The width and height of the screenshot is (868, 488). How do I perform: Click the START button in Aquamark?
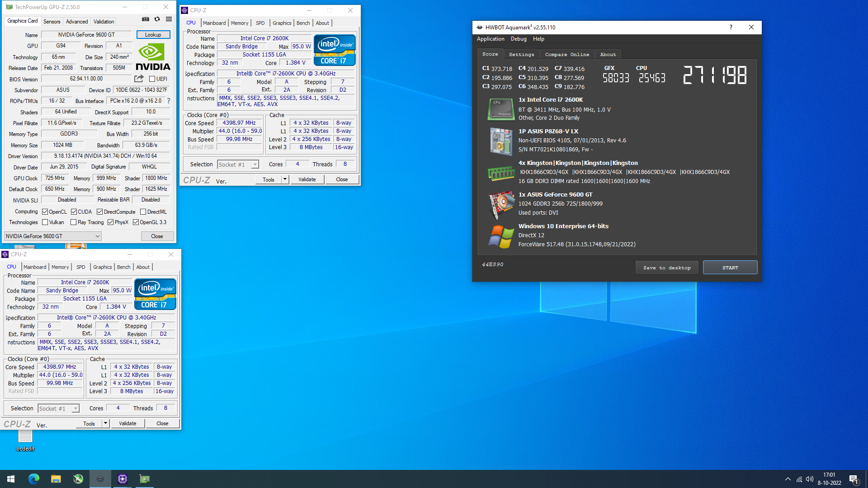(x=730, y=267)
